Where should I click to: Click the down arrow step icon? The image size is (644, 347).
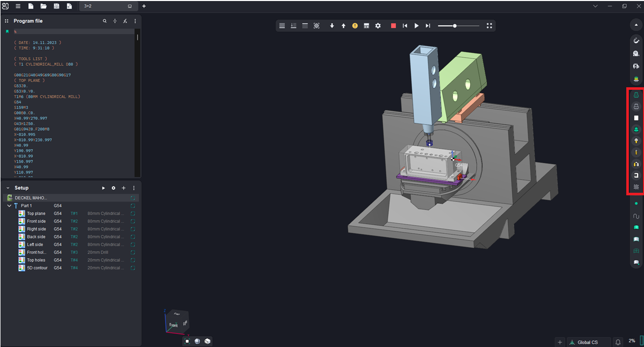tap(332, 26)
